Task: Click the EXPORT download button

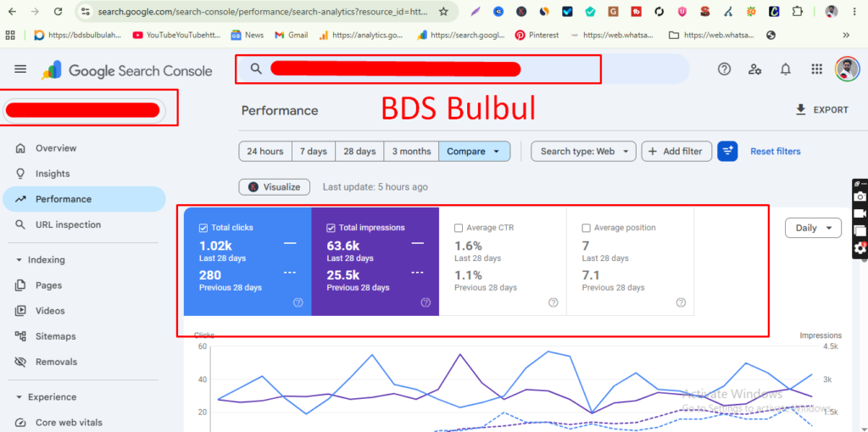Action: point(821,110)
